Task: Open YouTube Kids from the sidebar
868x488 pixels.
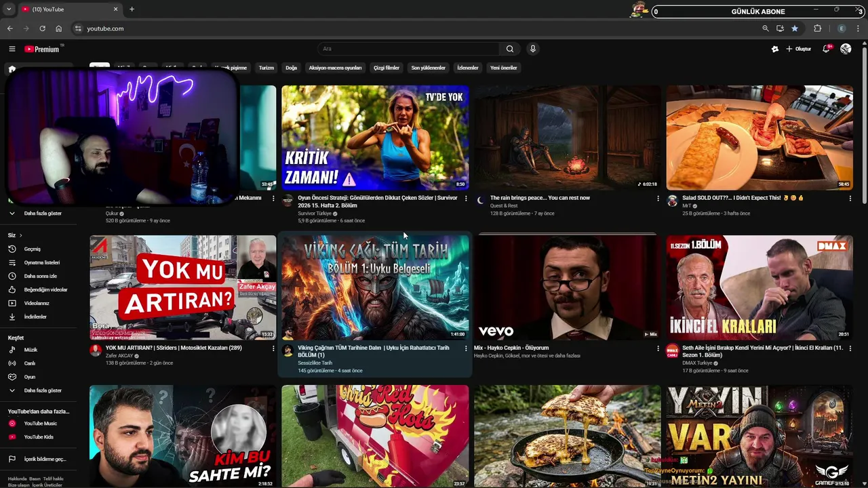Action: pos(39,437)
